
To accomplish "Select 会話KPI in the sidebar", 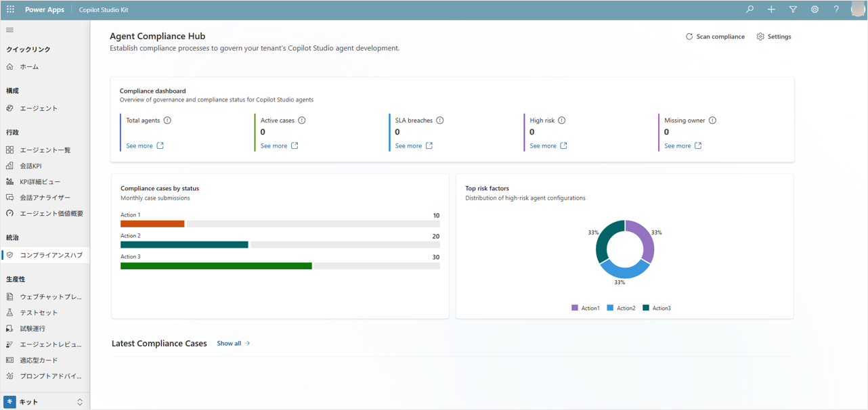I will pyautogui.click(x=30, y=166).
